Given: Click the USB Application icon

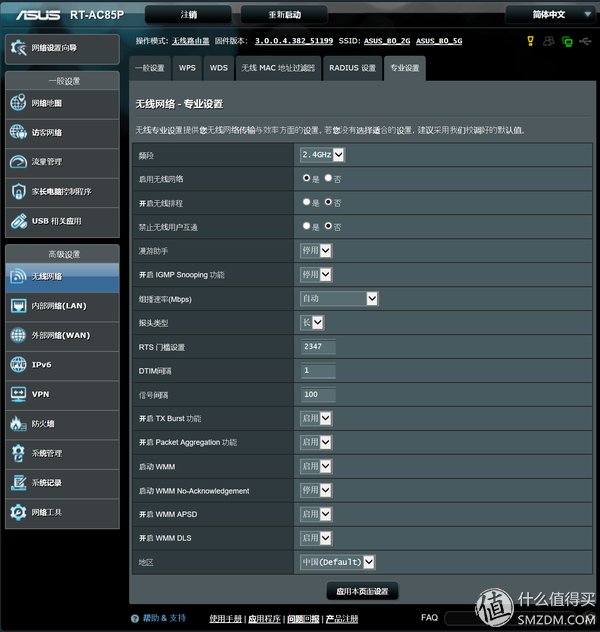Looking at the screenshot, I should (20, 220).
